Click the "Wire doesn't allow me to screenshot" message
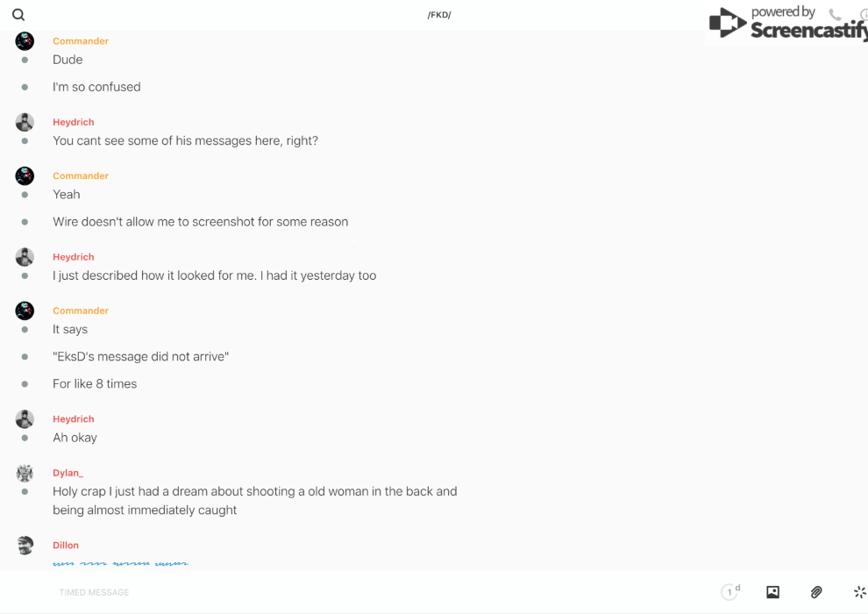Viewport: 868px width, 614px height. click(x=200, y=222)
